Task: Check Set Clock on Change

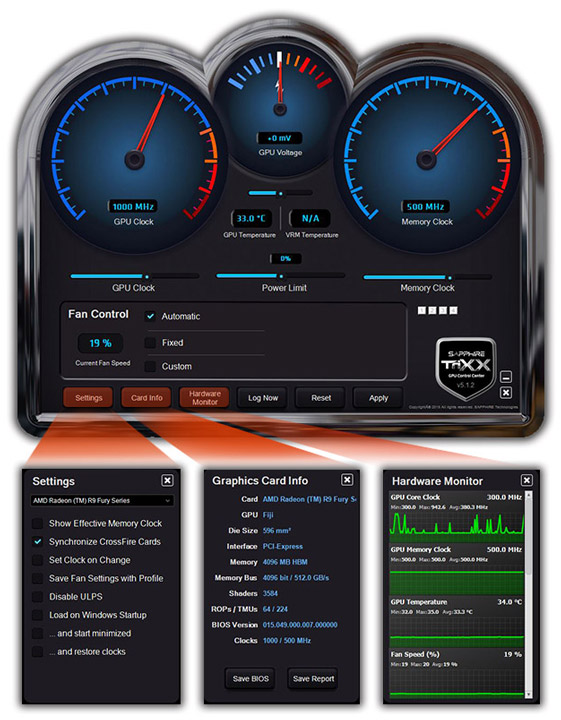Action: coord(38,560)
